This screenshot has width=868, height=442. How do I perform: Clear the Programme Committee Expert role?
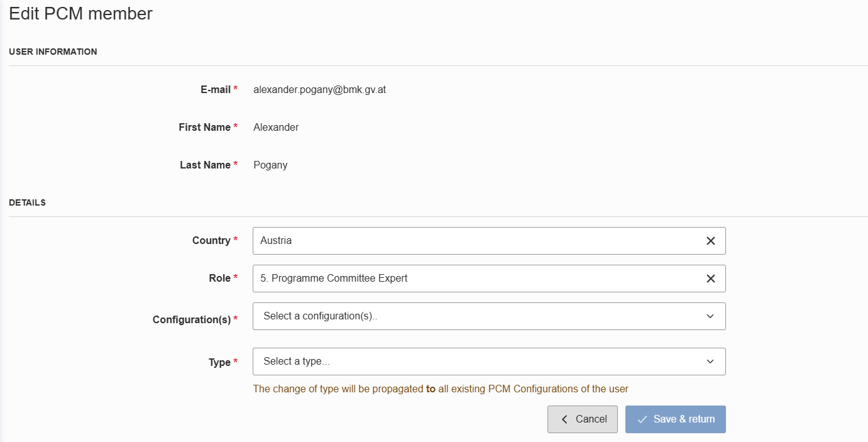(710, 279)
